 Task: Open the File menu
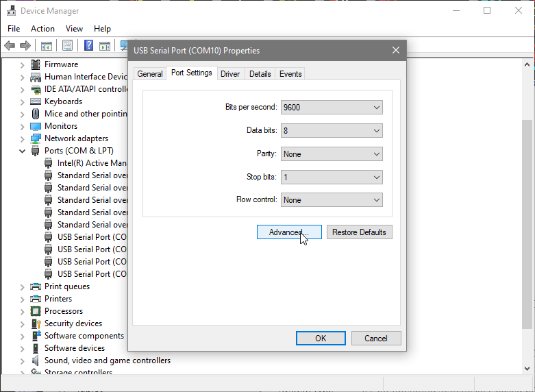(x=14, y=29)
